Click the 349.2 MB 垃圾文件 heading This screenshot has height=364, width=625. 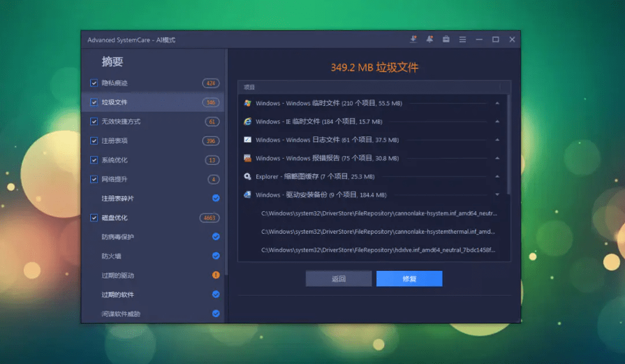coord(374,67)
